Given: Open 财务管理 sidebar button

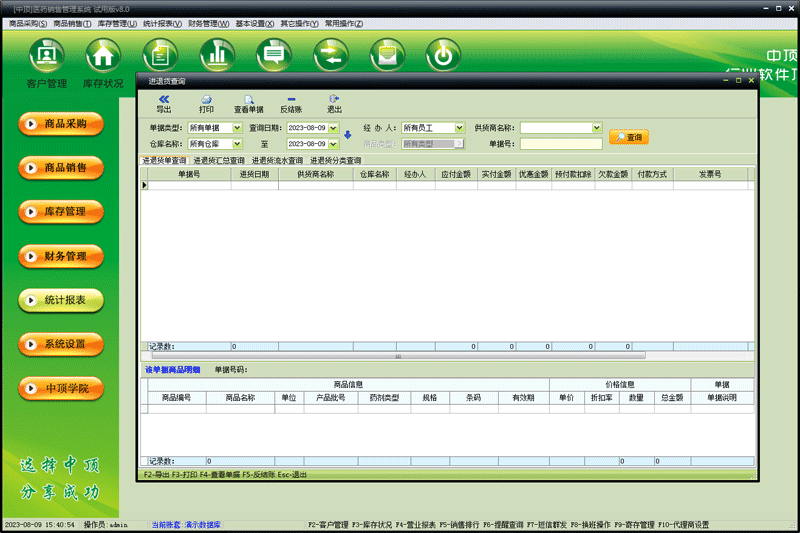Looking at the screenshot, I should 61,256.
